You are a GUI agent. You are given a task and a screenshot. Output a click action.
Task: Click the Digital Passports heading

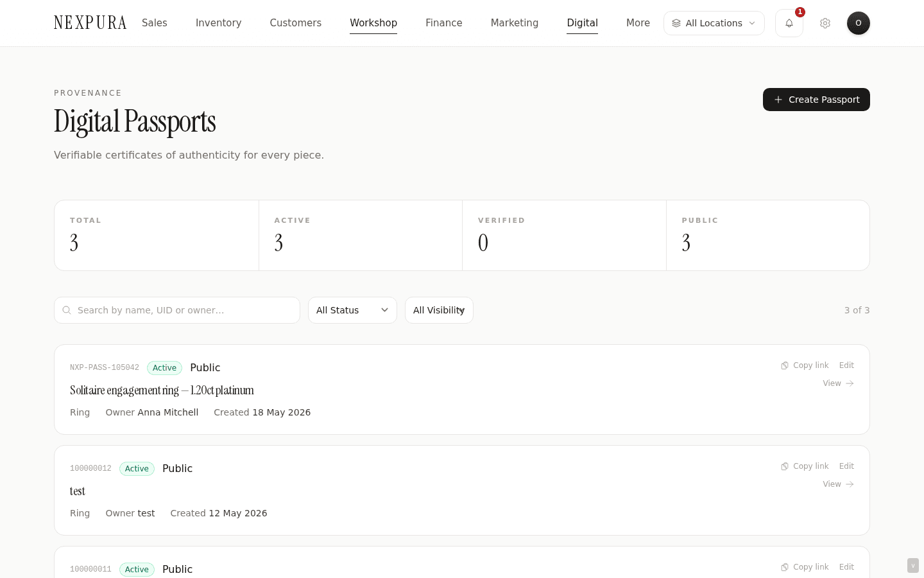tap(135, 121)
